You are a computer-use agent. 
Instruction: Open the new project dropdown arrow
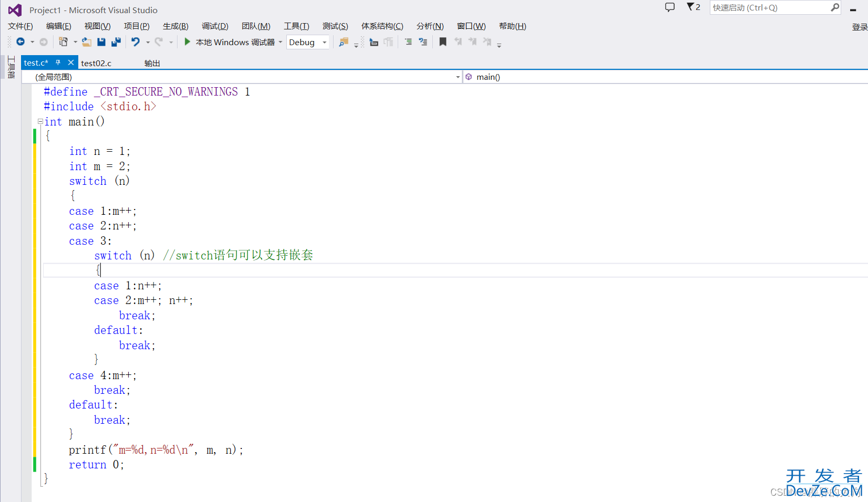tap(75, 42)
